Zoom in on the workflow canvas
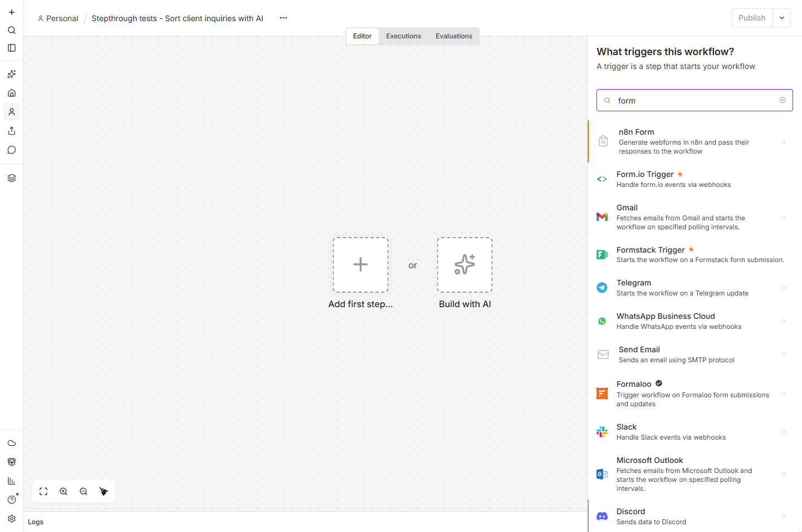Image resolution: width=802 pixels, height=532 pixels. (x=63, y=491)
